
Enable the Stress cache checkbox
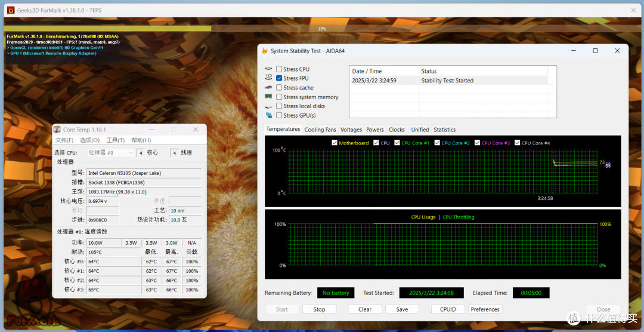click(x=279, y=88)
